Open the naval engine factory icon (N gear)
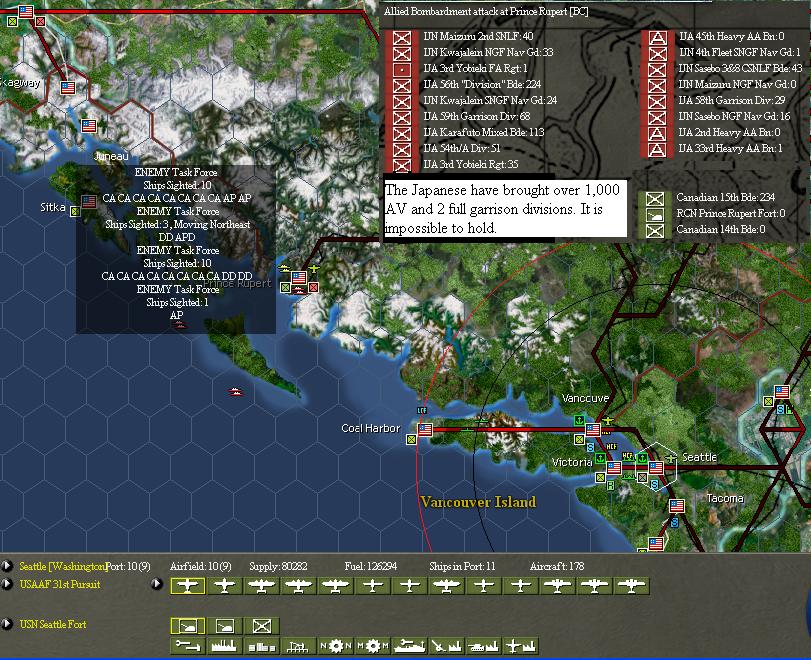This screenshot has height=660, width=811. (x=335, y=646)
